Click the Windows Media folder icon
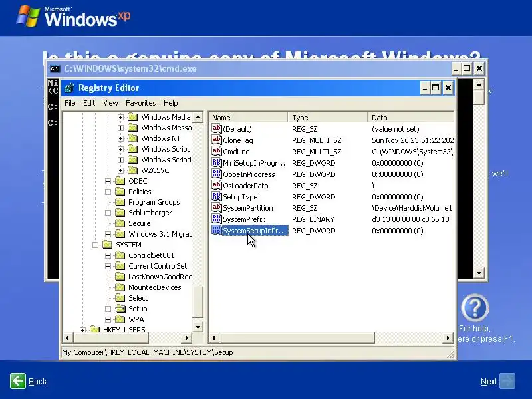 [x=132, y=117]
